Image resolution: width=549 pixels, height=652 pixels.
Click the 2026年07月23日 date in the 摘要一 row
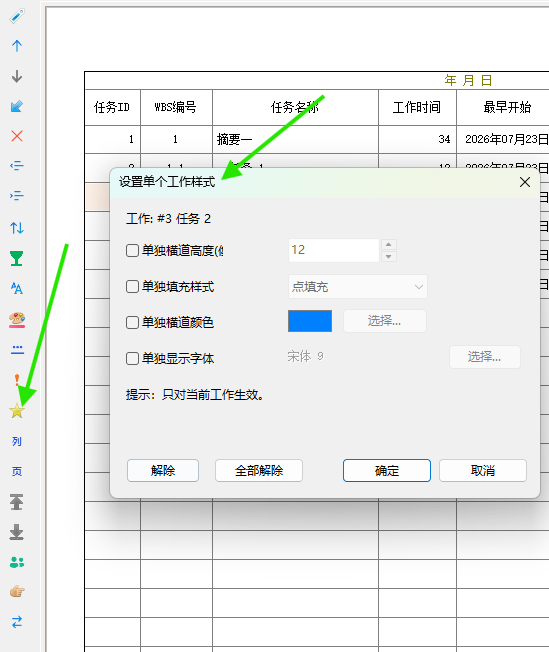pyautogui.click(x=507, y=139)
